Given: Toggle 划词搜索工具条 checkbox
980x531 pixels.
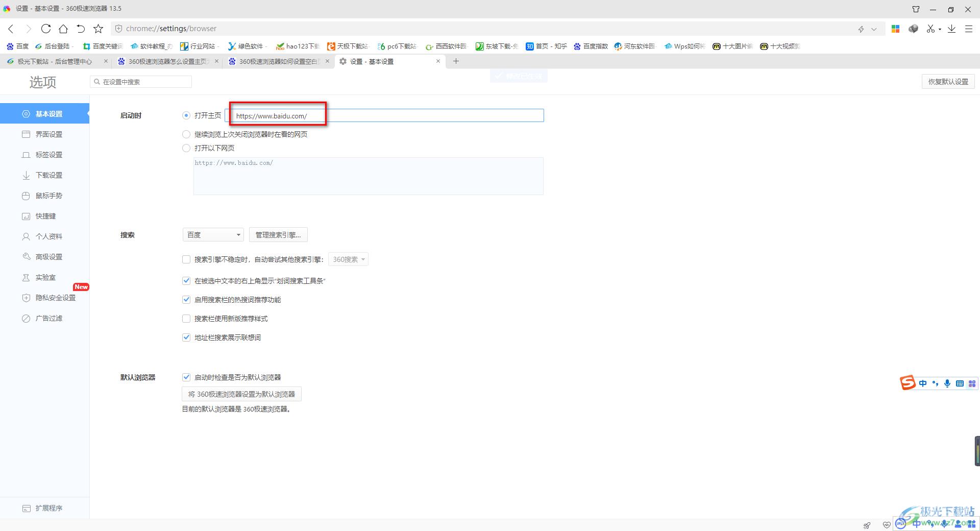Looking at the screenshot, I should coord(186,281).
